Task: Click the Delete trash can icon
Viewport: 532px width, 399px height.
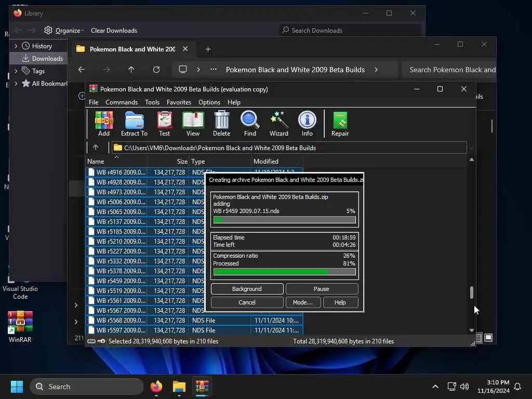Action: tap(221, 124)
